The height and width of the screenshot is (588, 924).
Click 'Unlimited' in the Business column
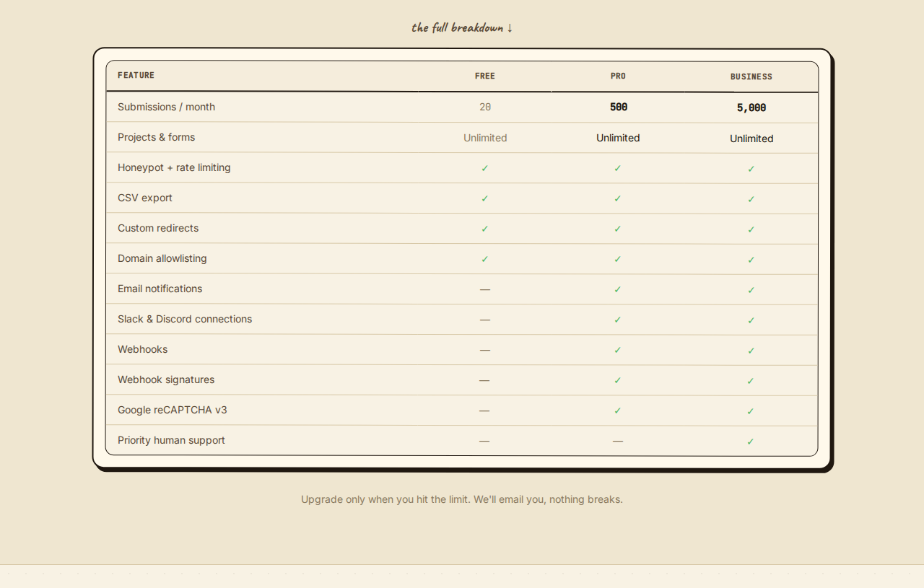click(751, 139)
